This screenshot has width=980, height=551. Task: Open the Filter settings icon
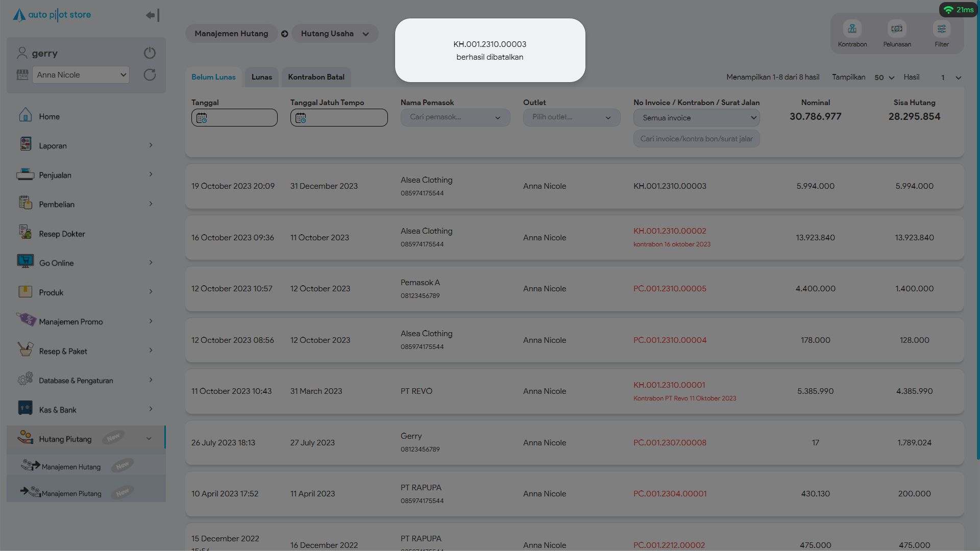(941, 29)
